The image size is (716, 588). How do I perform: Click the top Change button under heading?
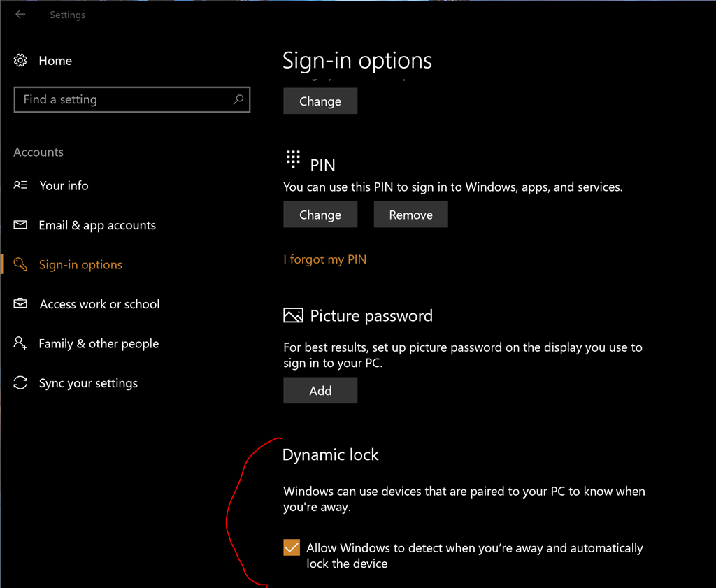[320, 101]
